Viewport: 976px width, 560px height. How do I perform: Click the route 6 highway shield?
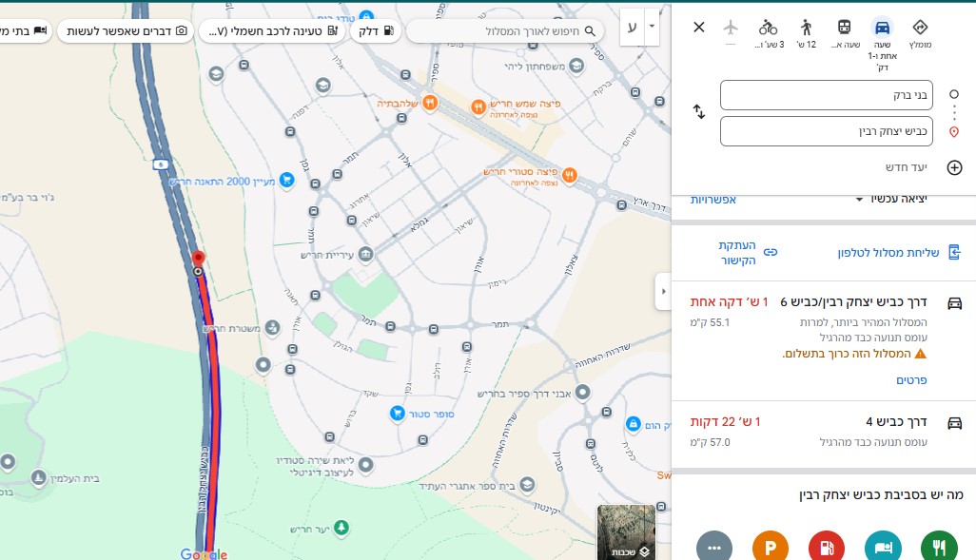point(161,164)
